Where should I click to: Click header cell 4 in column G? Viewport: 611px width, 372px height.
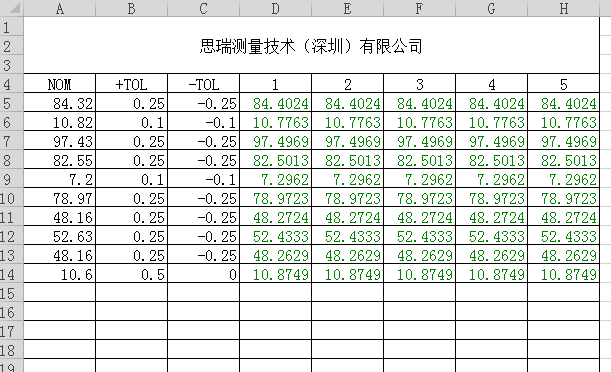pos(491,84)
